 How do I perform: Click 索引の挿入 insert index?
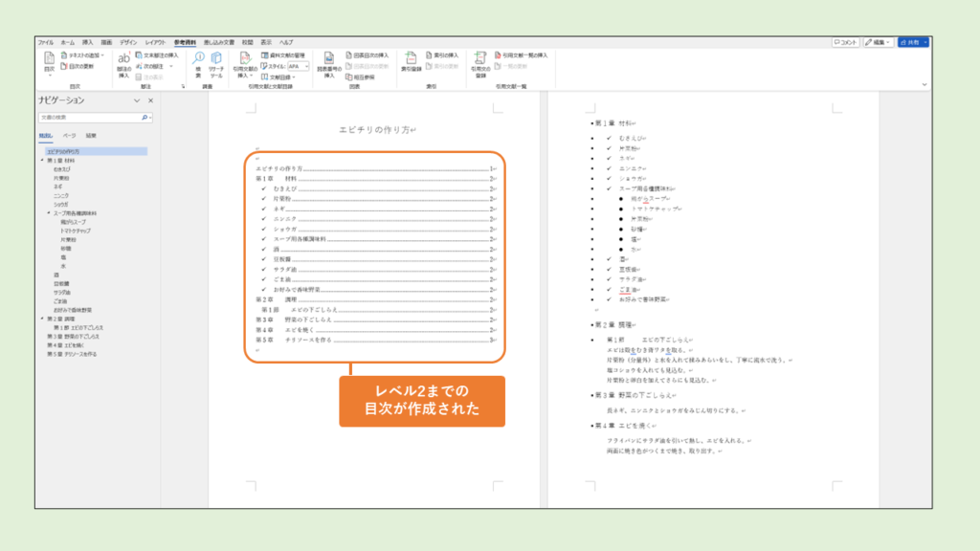click(x=442, y=55)
